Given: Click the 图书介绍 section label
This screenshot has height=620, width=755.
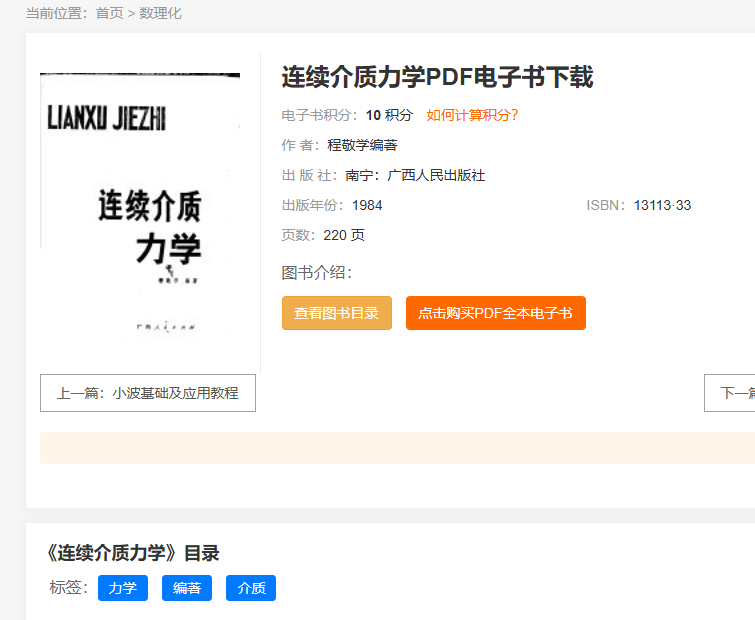Looking at the screenshot, I should 317,273.
